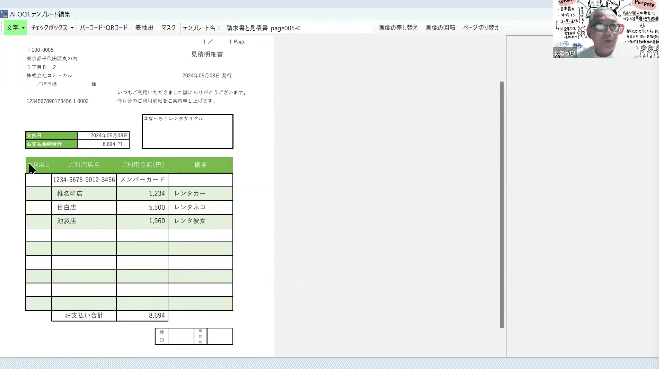Screen dimensions: 659x369
Task: Click the 1 / 1 Page indicator
Action: (x=224, y=42)
